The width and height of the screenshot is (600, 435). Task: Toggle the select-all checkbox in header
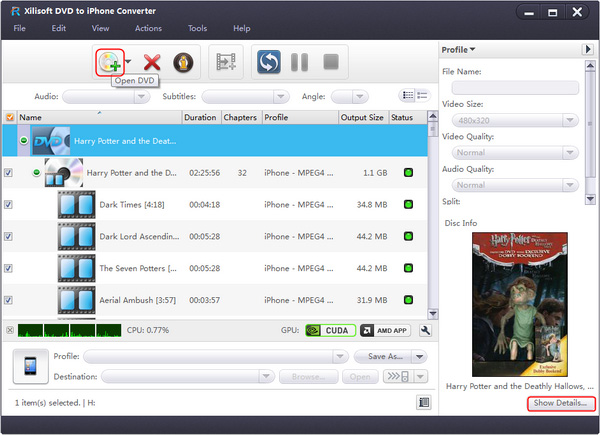[10, 117]
